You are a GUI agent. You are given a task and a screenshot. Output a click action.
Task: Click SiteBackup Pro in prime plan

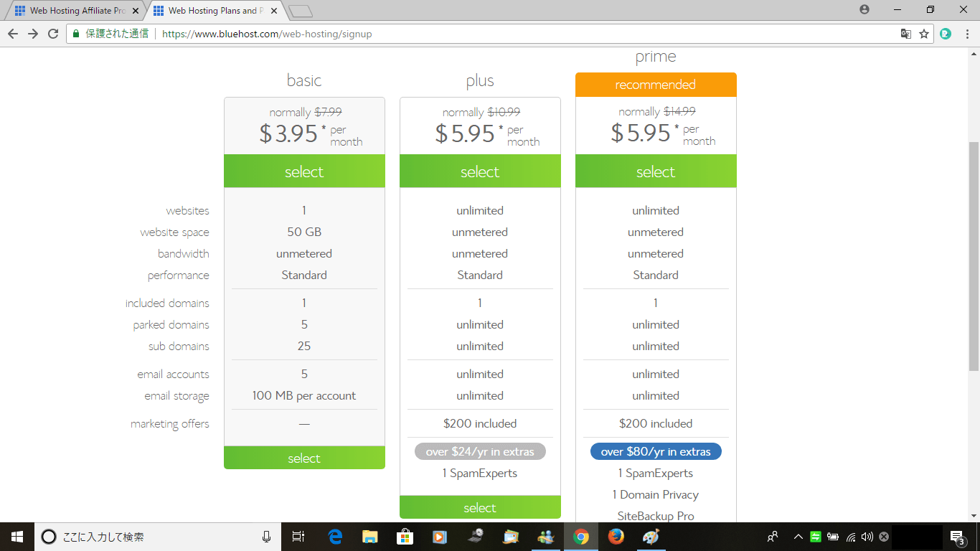click(x=656, y=516)
